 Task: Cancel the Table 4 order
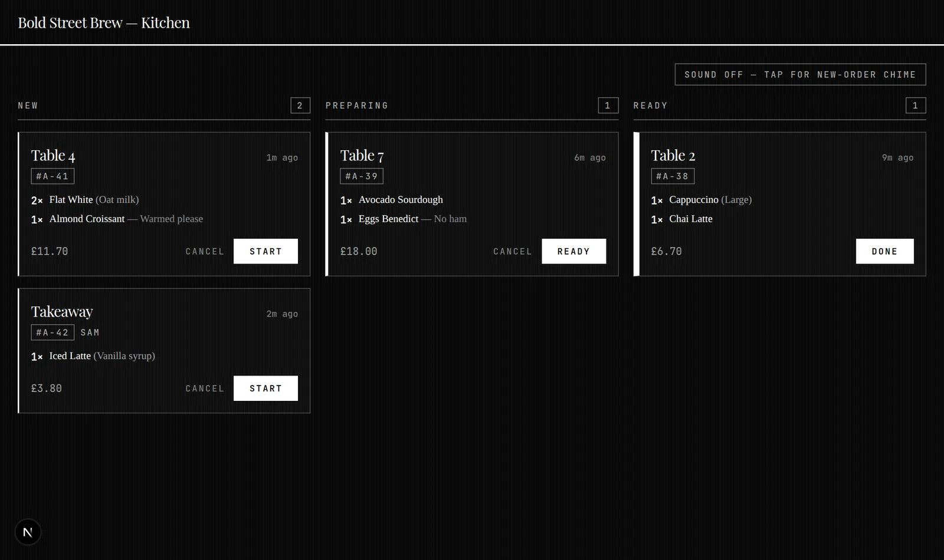click(x=205, y=251)
